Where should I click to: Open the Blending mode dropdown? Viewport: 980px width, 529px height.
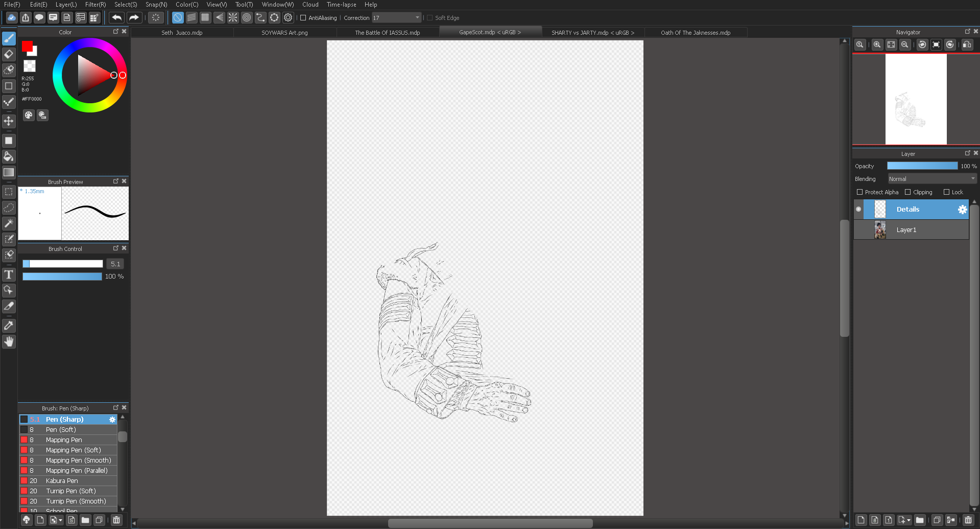point(931,179)
